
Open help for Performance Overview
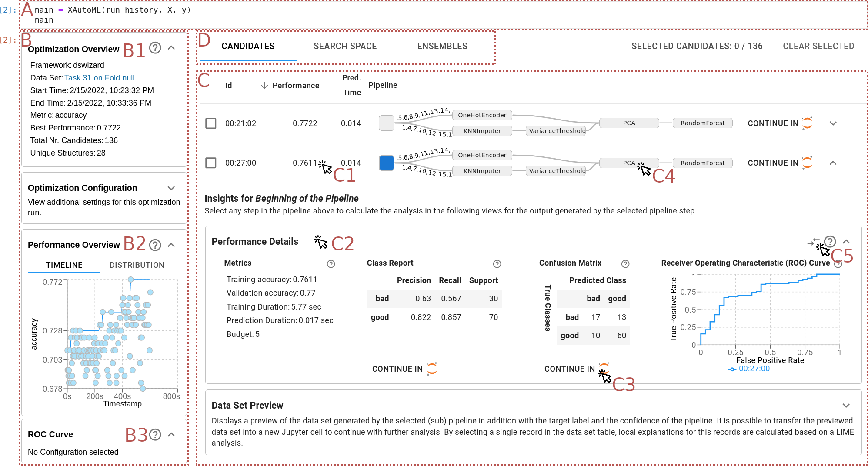[155, 245]
